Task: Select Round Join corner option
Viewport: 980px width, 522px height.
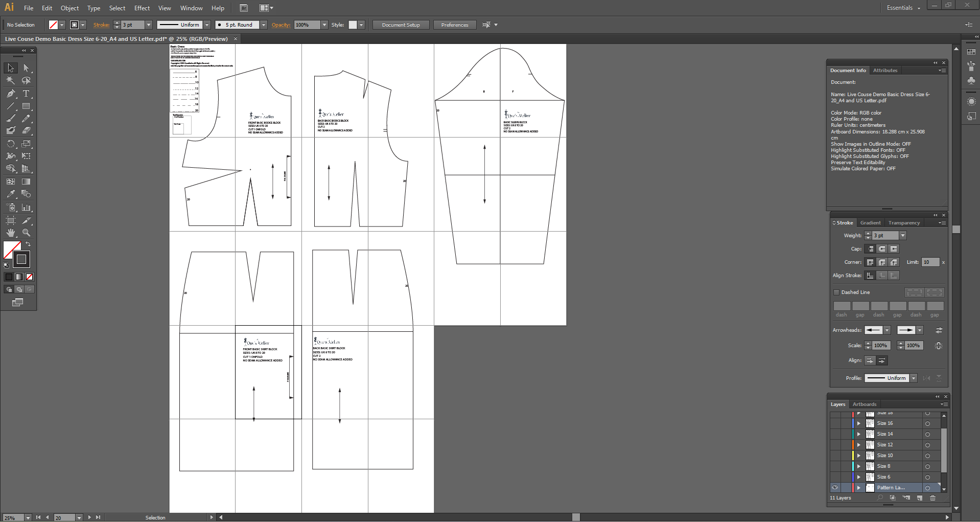Action: [x=882, y=262]
